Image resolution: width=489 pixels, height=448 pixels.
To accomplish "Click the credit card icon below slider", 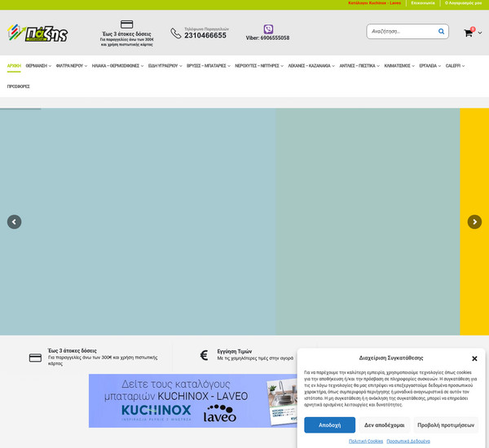I will 35,358.
